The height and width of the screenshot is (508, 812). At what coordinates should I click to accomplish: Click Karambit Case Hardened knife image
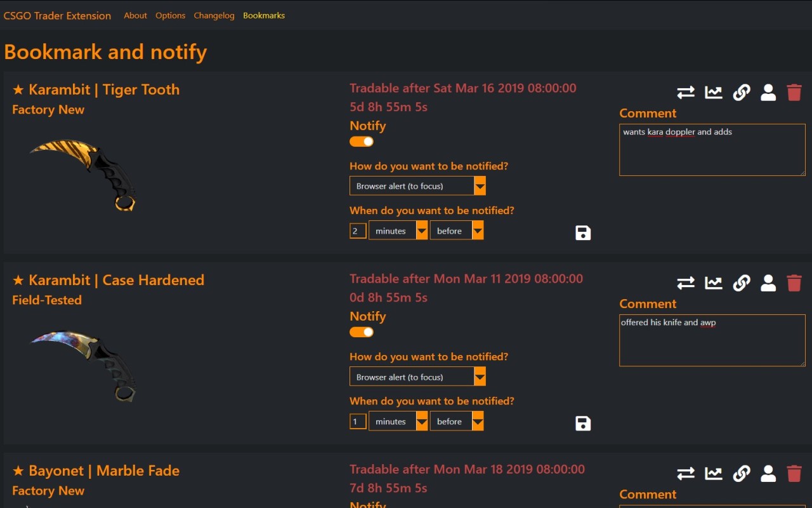pyautogui.click(x=83, y=365)
